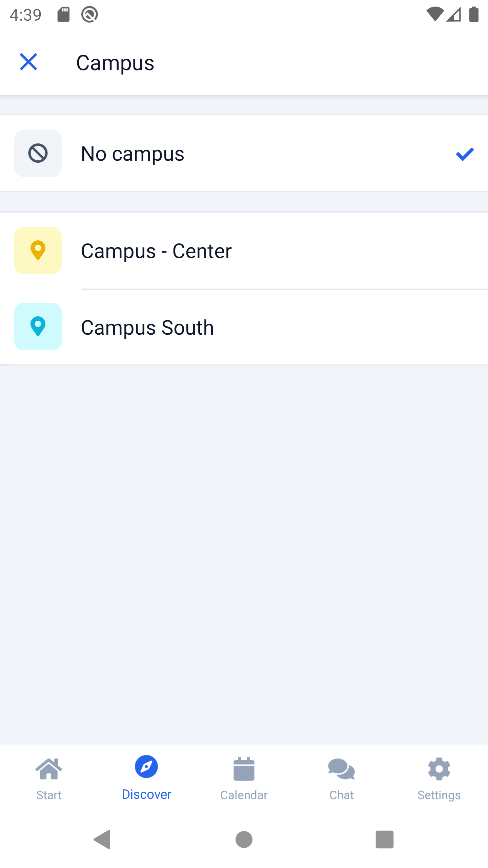Close the Campus selection screen
The height and width of the screenshot is (868, 488).
28,62
